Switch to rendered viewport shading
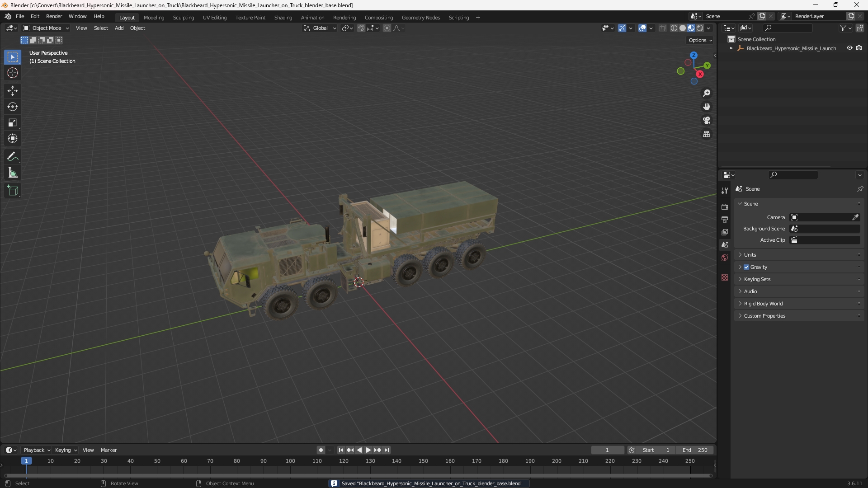Image resolution: width=868 pixels, height=488 pixels. (700, 28)
